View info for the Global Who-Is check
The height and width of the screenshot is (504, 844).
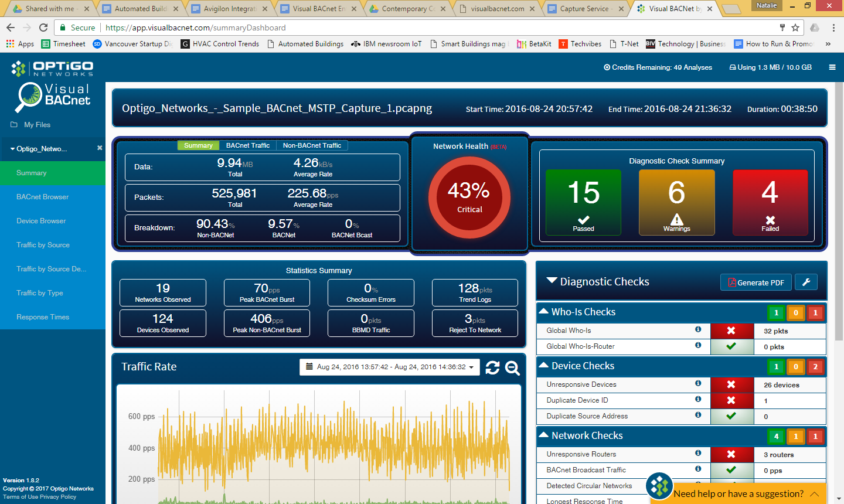[x=698, y=329]
